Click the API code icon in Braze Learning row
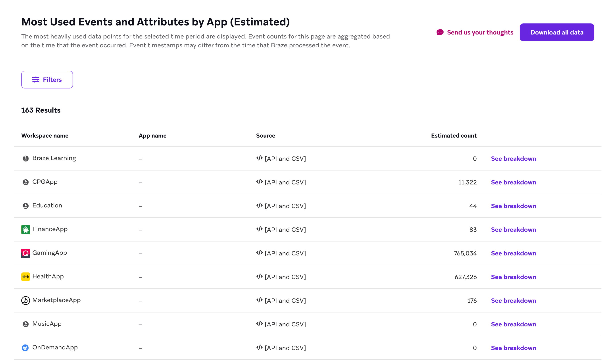 click(259, 158)
